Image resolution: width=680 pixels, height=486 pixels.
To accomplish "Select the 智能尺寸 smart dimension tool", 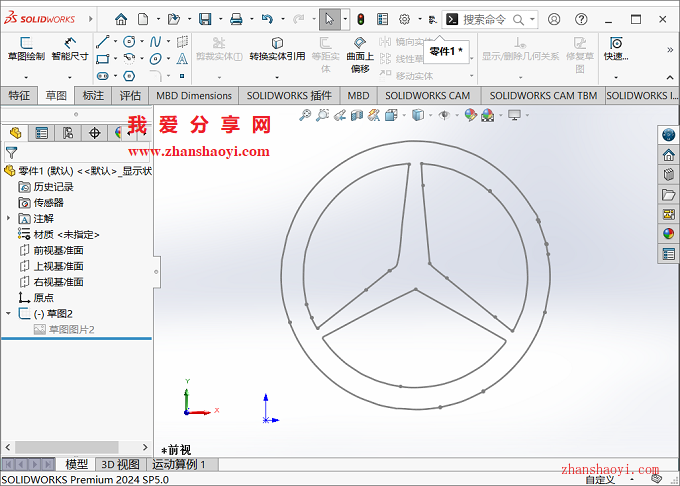I will pyautogui.click(x=70, y=49).
